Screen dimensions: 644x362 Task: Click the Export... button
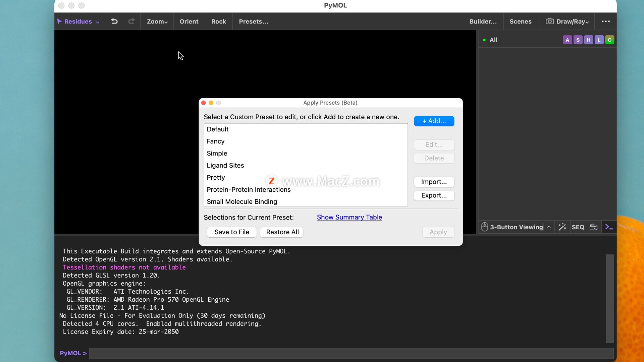pyautogui.click(x=434, y=195)
